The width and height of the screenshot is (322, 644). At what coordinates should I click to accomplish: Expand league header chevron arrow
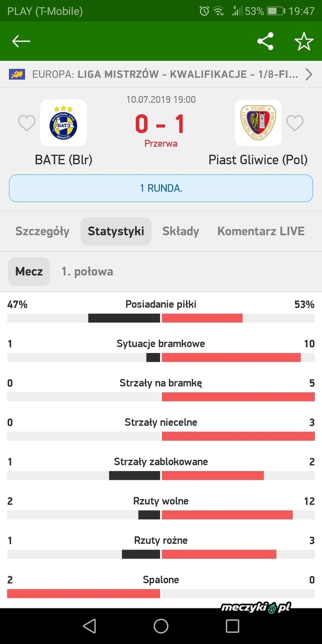(309, 75)
